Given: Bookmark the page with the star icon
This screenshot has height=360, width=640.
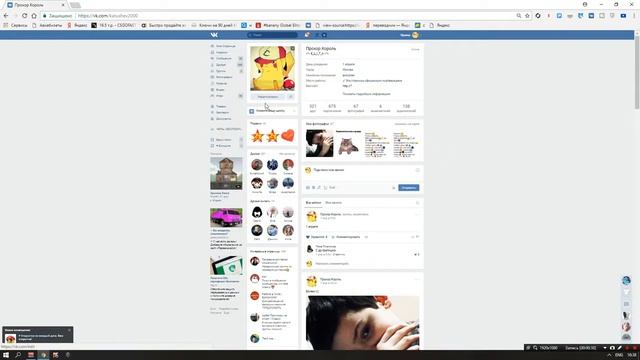Looking at the screenshot, I should (527, 16).
